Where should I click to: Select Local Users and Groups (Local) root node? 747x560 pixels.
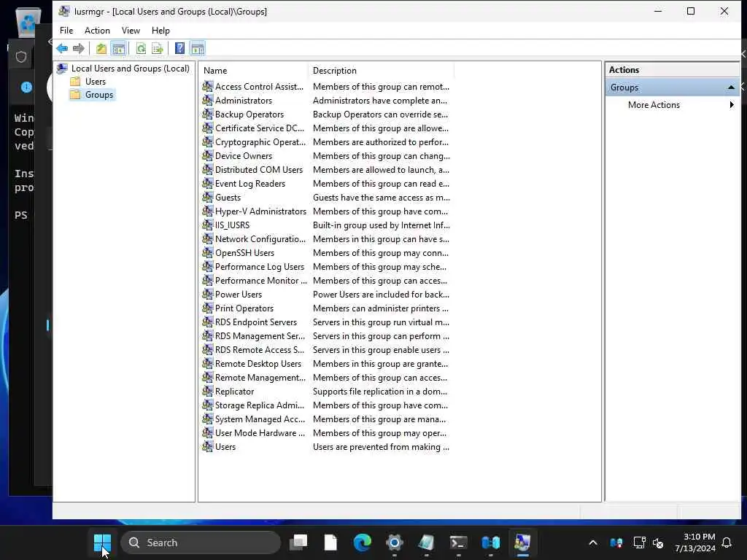tap(130, 69)
